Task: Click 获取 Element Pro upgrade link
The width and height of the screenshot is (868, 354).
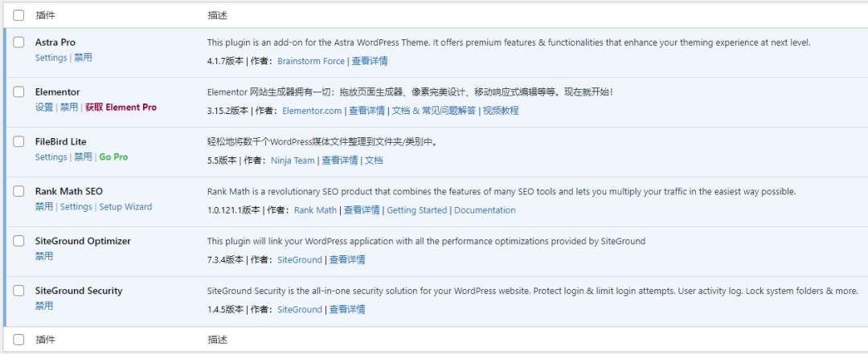Action: point(121,108)
